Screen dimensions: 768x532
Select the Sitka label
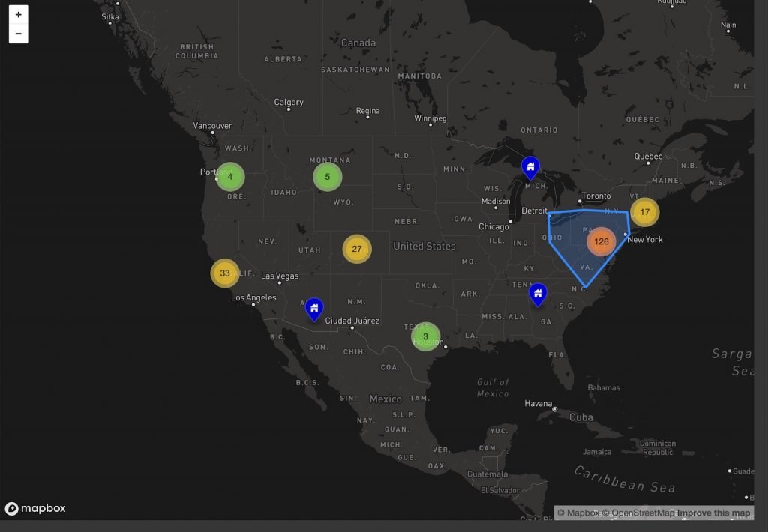(x=110, y=17)
